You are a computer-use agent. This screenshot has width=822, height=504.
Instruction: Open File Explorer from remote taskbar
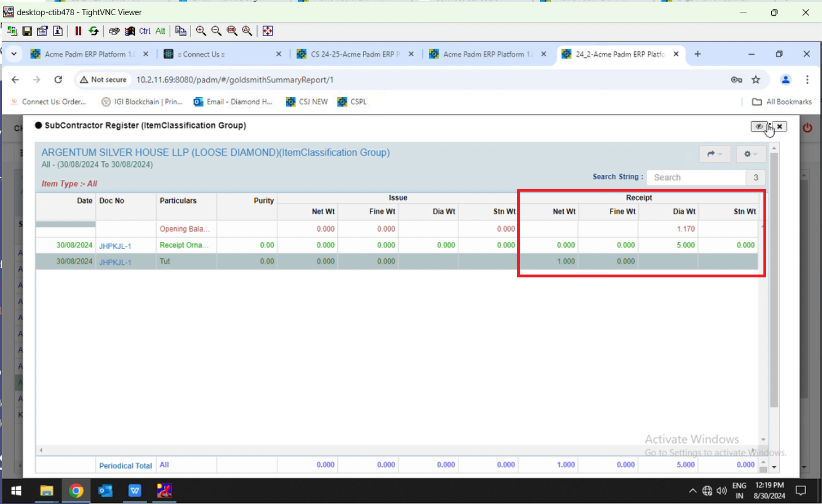coord(46,490)
